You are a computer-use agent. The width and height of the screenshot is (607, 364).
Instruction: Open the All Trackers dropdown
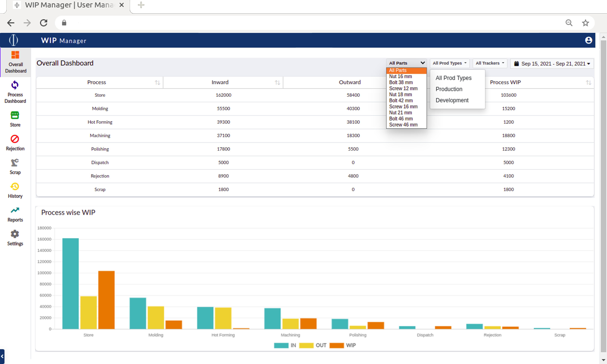(490, 63)
